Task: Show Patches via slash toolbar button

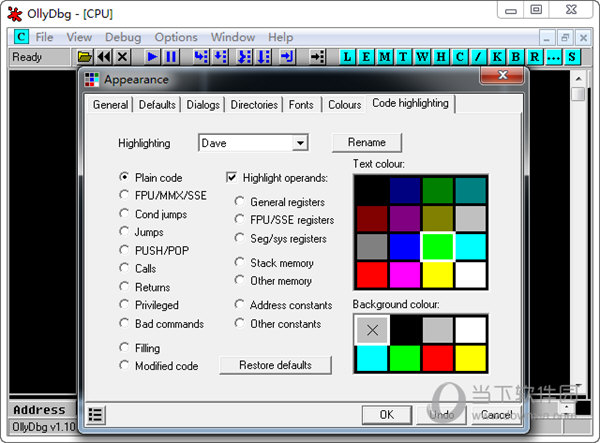Action: point(478,57)
